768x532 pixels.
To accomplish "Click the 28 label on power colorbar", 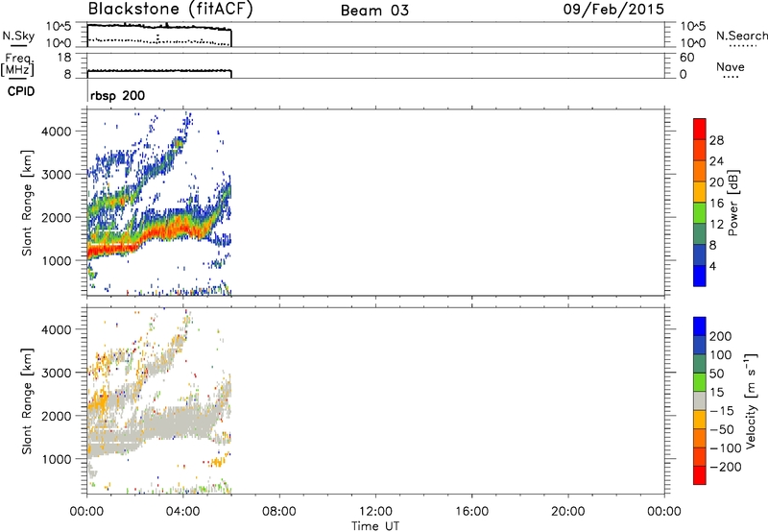I will point(716,140).
